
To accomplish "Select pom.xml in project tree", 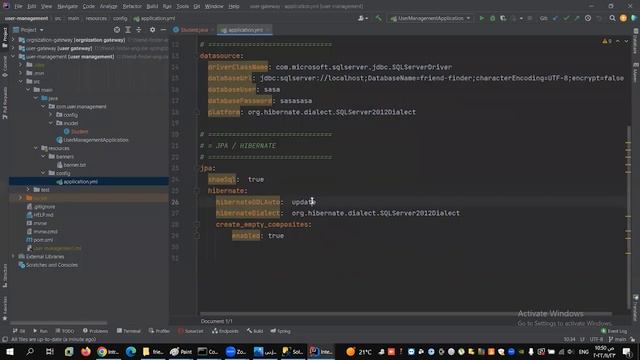I will [x=40, y=240].
